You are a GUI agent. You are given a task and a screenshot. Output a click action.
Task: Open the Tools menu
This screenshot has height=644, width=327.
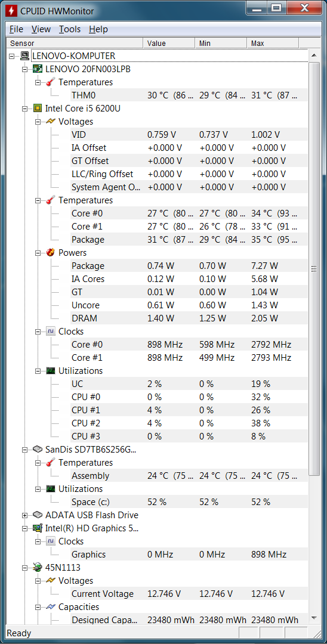click(69, 29)
